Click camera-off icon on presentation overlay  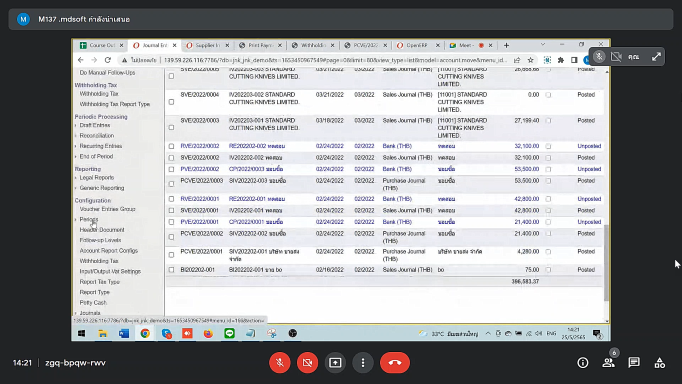coord(616,57)
